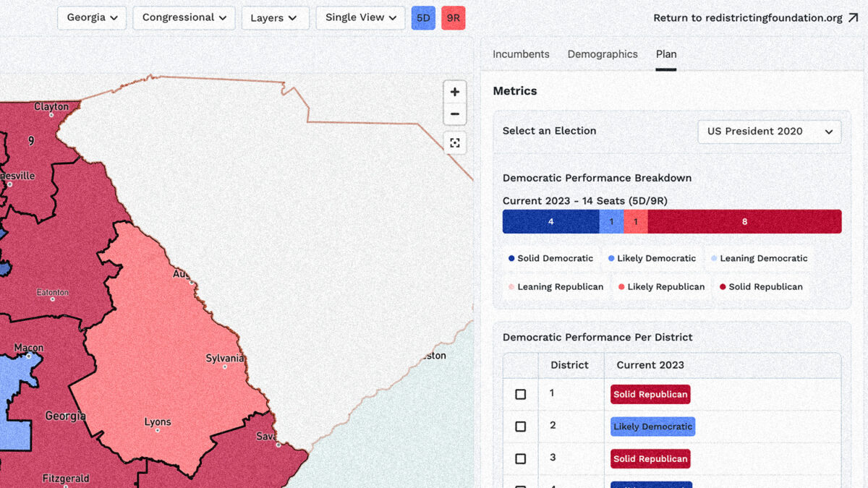Tick the checkbox for District 1
The height and width of the screenshot is (488, 868).
coord(520,394)
